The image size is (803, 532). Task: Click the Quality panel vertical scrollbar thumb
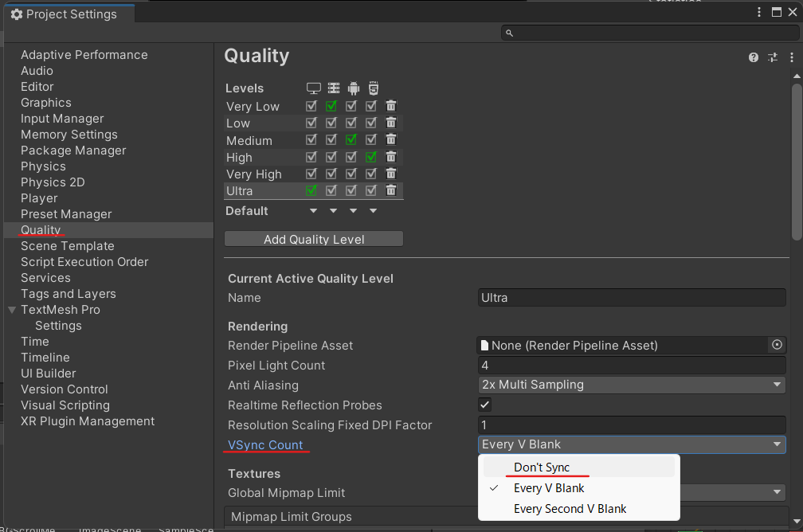click(797, 162)
